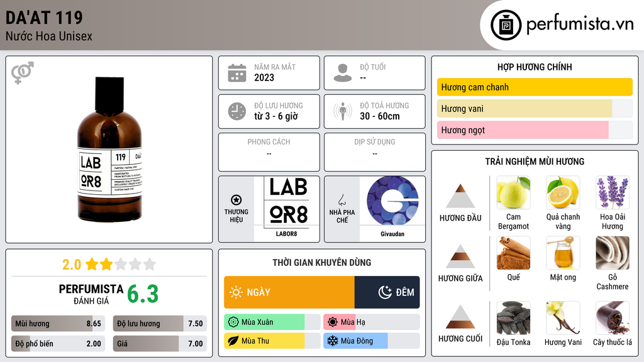Open the Đậu Tonka note image
Viewport: 644px width, 362px height.
point(513,318)
